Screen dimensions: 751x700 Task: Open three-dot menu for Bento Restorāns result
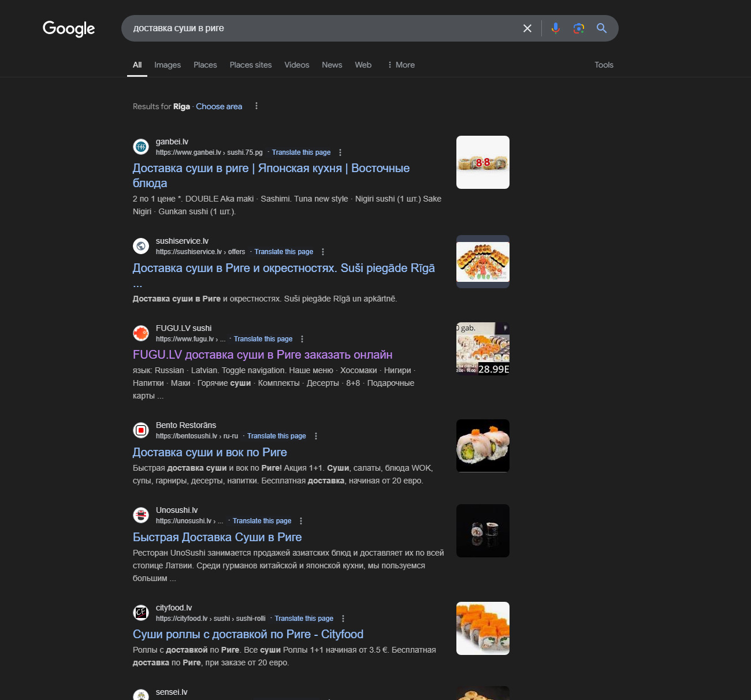point(316,436)
